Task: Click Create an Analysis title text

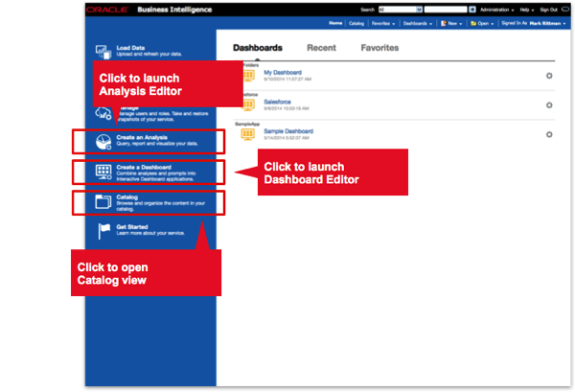Action: [142, 137]
